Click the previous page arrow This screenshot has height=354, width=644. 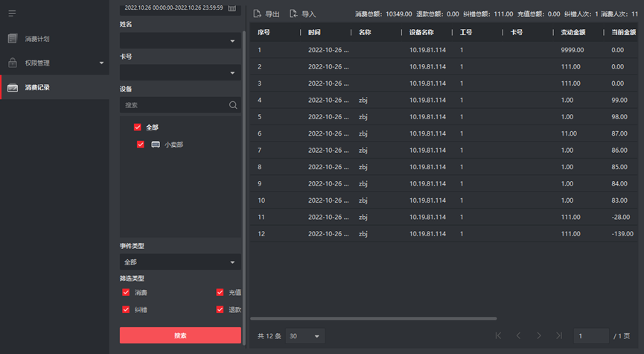click(x=519, y=336)
